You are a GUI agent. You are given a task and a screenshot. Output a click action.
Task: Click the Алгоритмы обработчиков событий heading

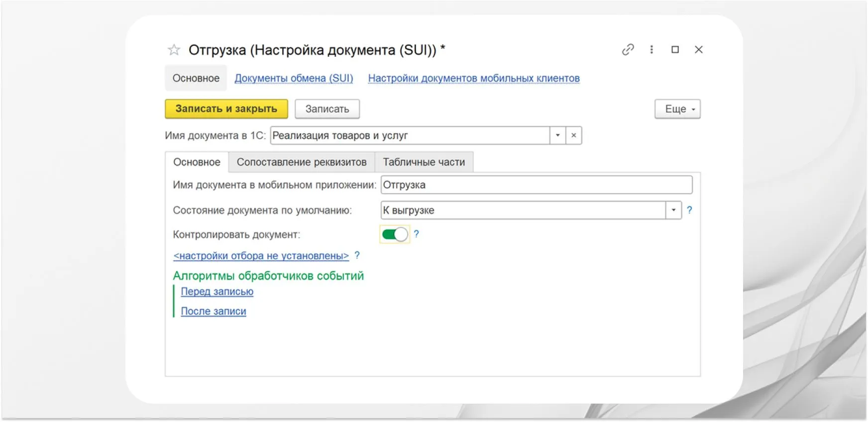click(268, 276)
